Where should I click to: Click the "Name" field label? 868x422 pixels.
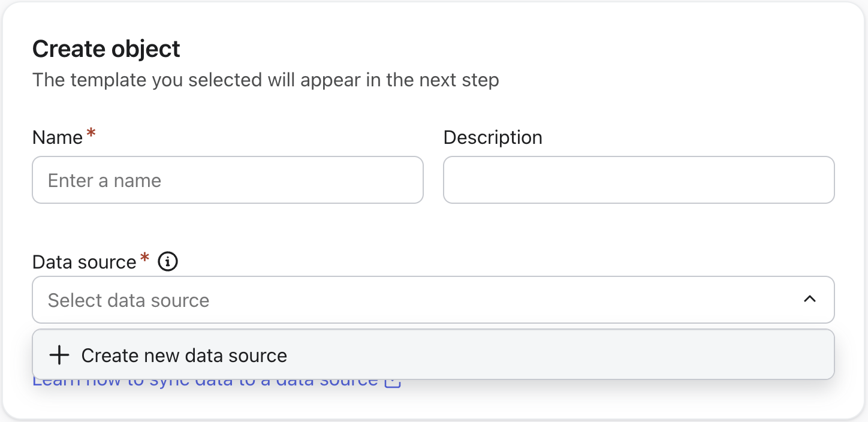58,138
